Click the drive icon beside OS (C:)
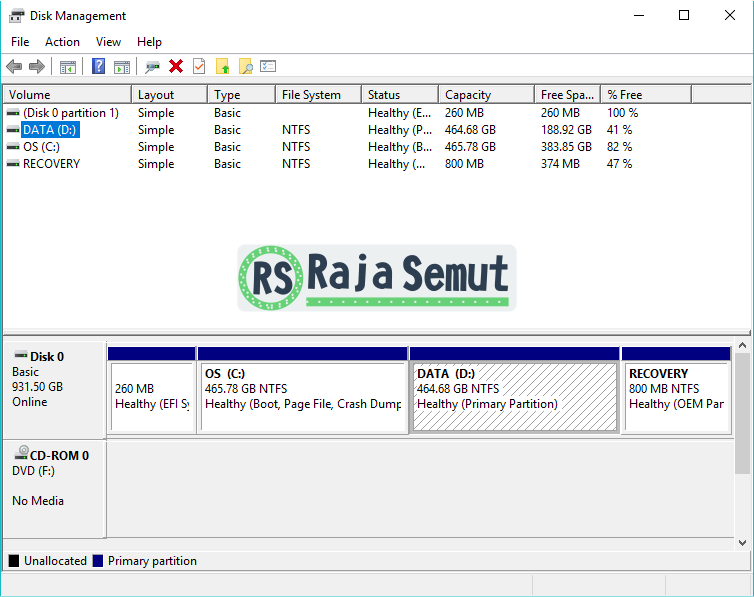754x597 pixels. point(13,147)
